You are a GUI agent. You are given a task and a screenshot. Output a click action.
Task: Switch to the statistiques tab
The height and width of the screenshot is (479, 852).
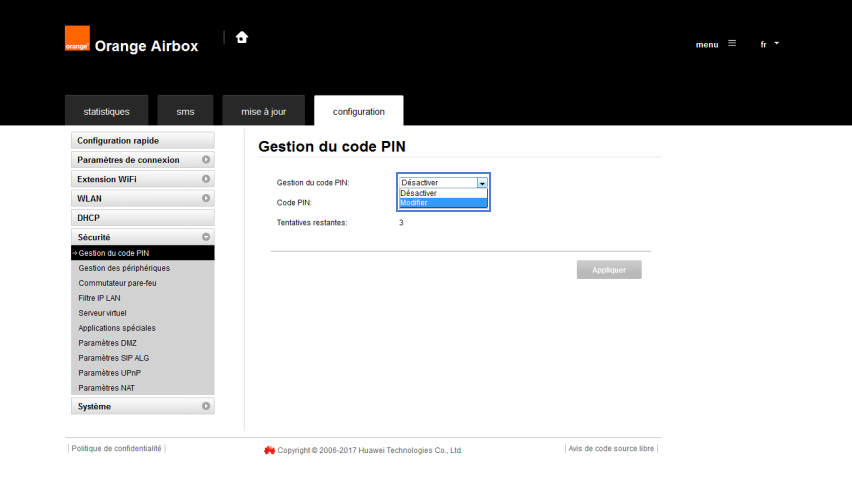coord(106,111)
